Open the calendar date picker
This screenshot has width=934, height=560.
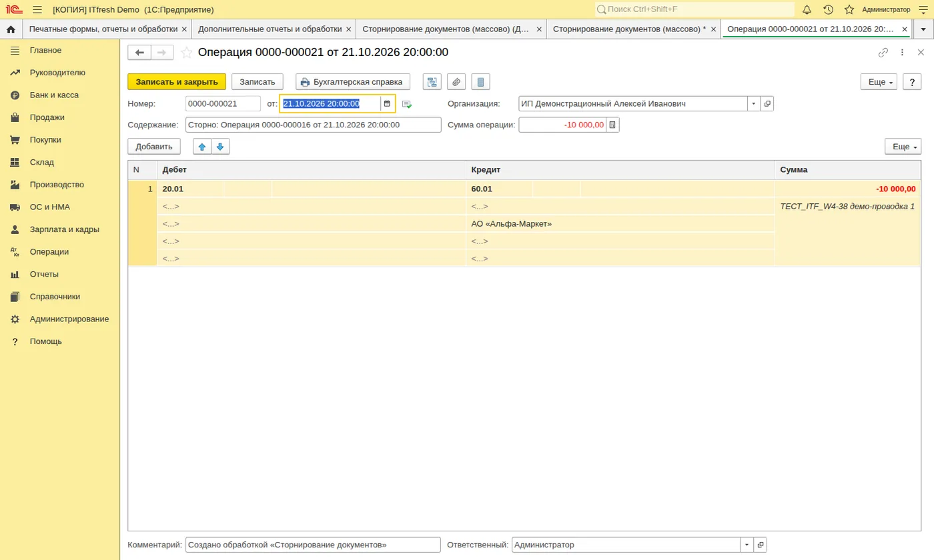coord(387,103)
